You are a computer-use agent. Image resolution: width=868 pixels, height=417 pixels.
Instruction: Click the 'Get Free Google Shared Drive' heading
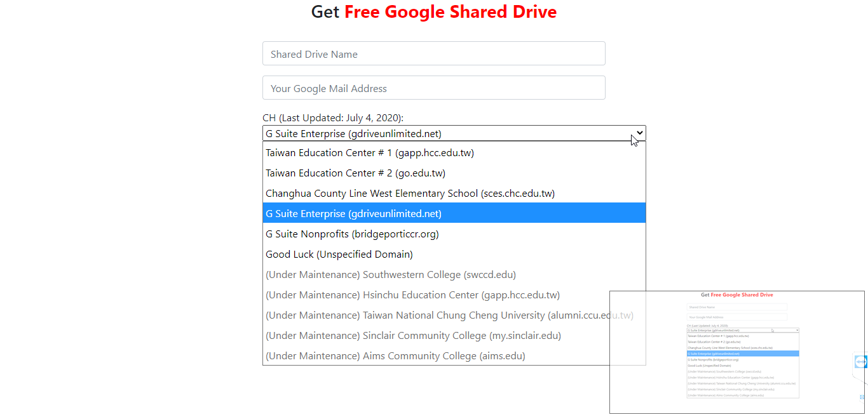pos(434,11)
